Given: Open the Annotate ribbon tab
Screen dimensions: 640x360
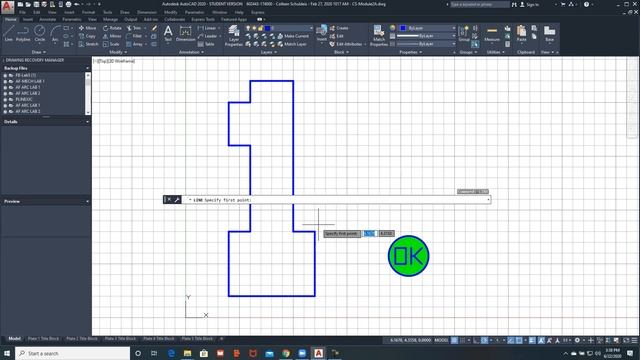Looking at the screenshot, I should [47, 19].
